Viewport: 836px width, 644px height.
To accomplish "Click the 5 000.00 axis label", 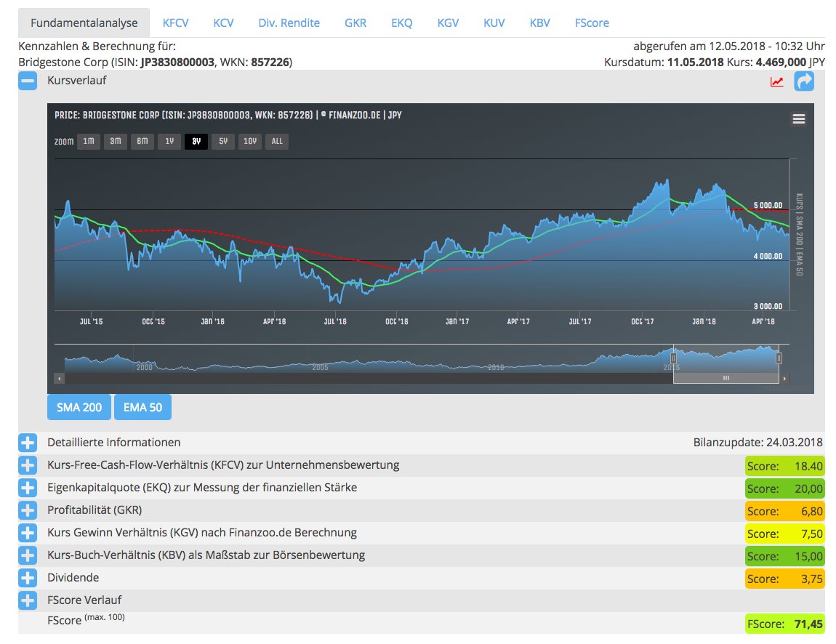I will point(768,205).
